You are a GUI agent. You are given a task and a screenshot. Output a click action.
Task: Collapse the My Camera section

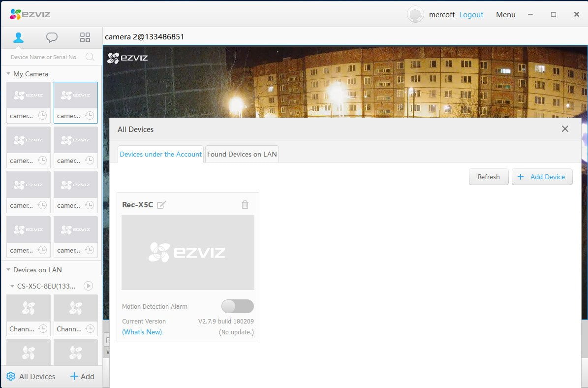[x=8, y=74]
